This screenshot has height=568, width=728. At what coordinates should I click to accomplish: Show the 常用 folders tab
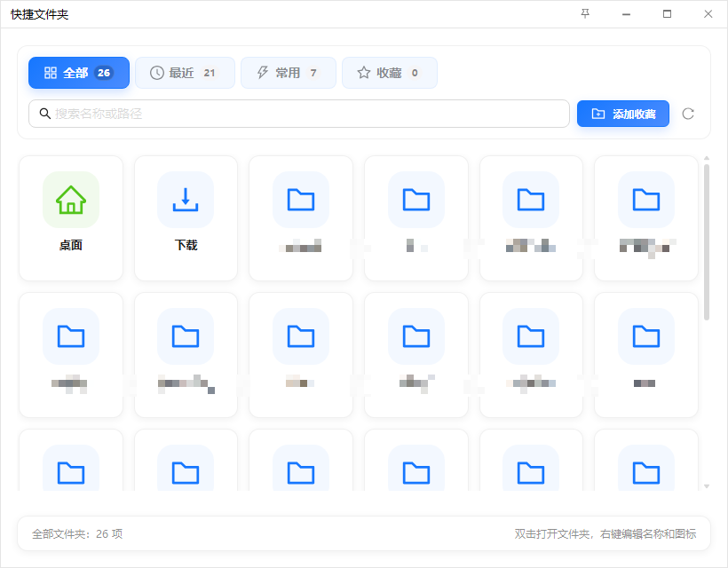point(289,73)
